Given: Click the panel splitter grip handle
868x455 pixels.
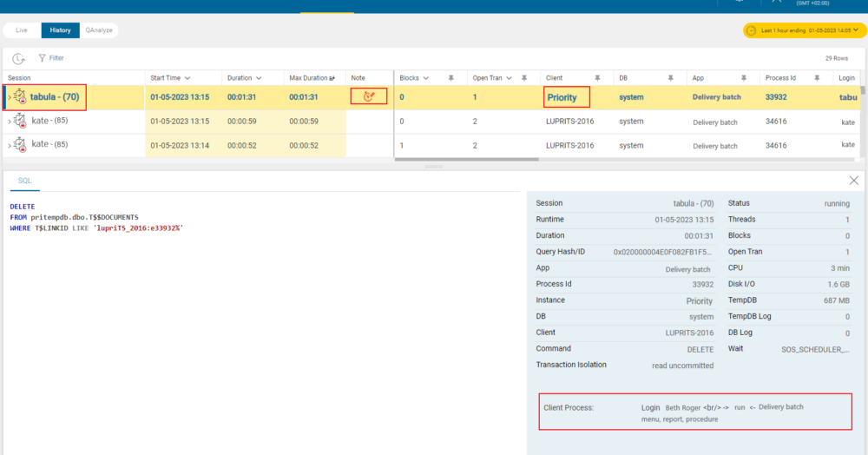Looking at the screenshot, I should (433, 166).
